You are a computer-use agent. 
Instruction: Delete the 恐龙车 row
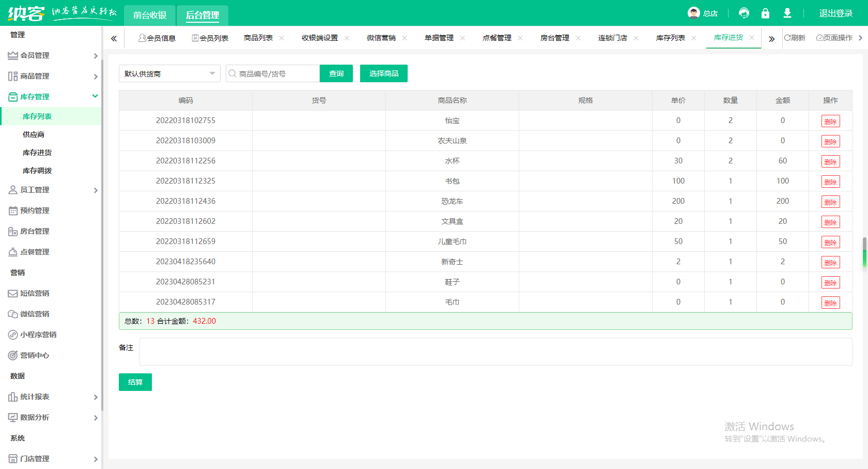[x=830, y=202]
